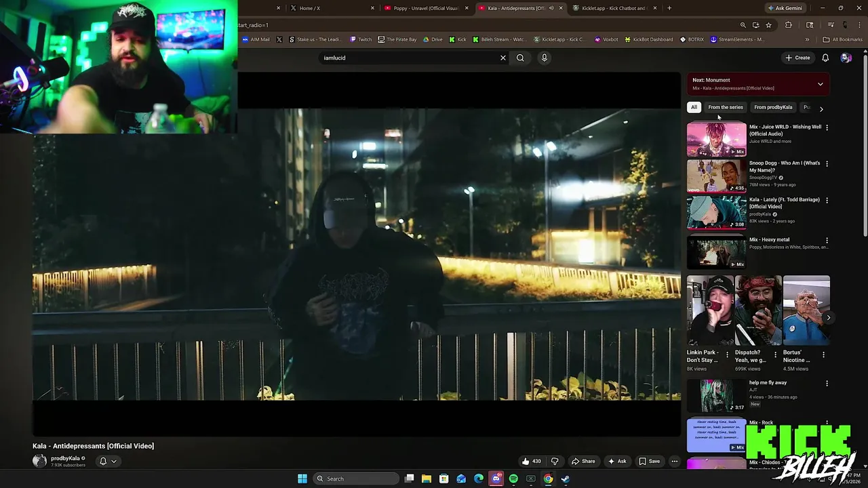
Task: Open the StreamElements bookmark
Action: [x=737, y=39]
